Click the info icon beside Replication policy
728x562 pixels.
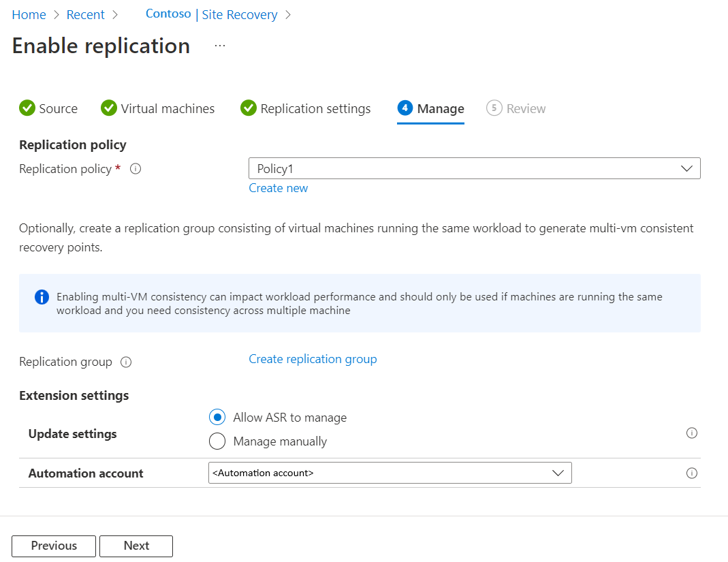point(136,168)
